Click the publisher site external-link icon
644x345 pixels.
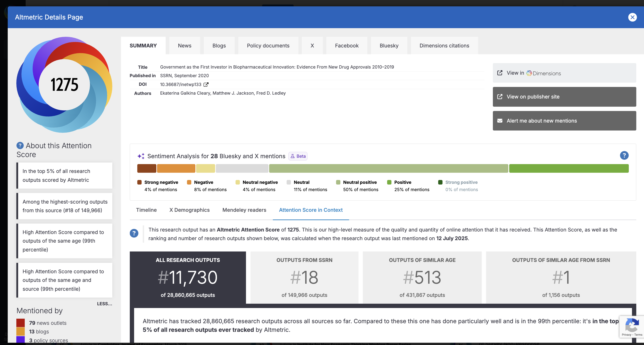499,96
